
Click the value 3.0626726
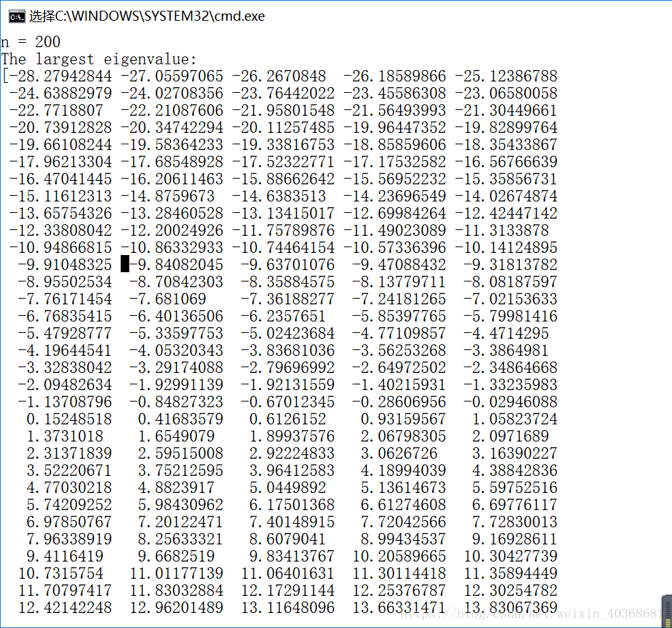pos(399,454)
